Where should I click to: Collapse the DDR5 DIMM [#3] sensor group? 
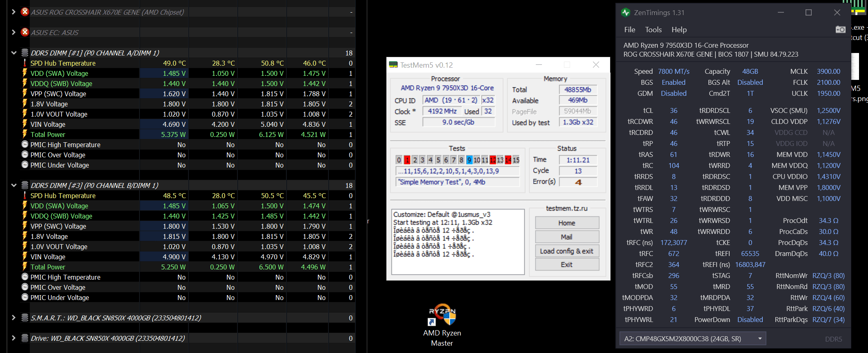tap(13, 185)
